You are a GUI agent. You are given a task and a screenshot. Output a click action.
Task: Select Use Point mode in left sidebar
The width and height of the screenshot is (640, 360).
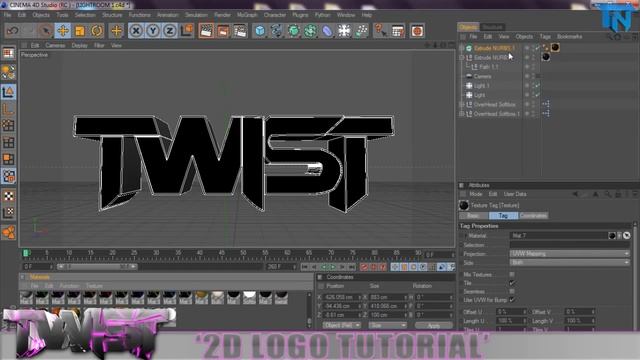point(8,126)
